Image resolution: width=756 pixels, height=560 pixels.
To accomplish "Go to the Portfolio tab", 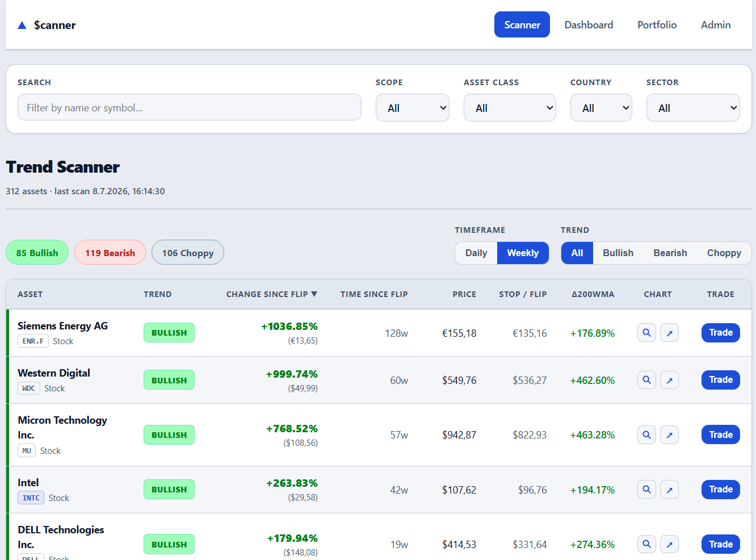I will coord(657,24).
